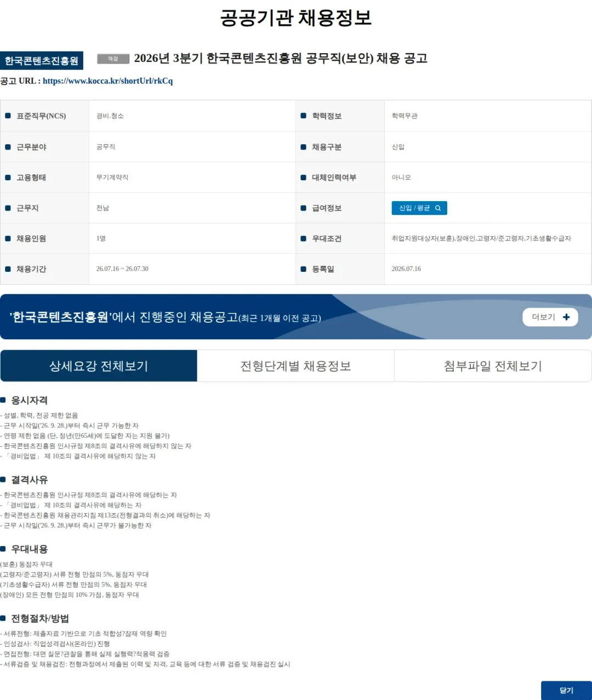Viewport: 592px width, 700px height.
Task: Click the 장애인 10% 가점 line
Action: (x=70, y=595)
